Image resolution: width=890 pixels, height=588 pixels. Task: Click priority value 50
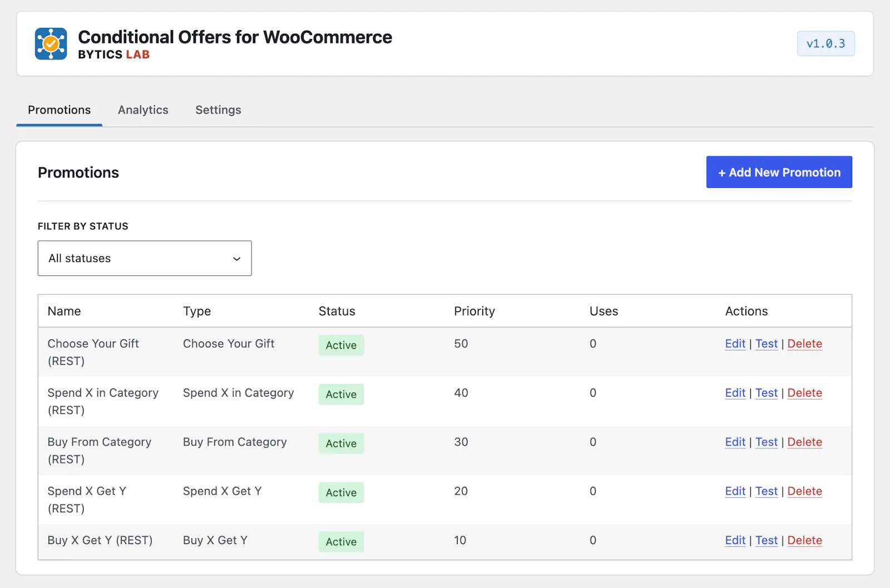461,344
